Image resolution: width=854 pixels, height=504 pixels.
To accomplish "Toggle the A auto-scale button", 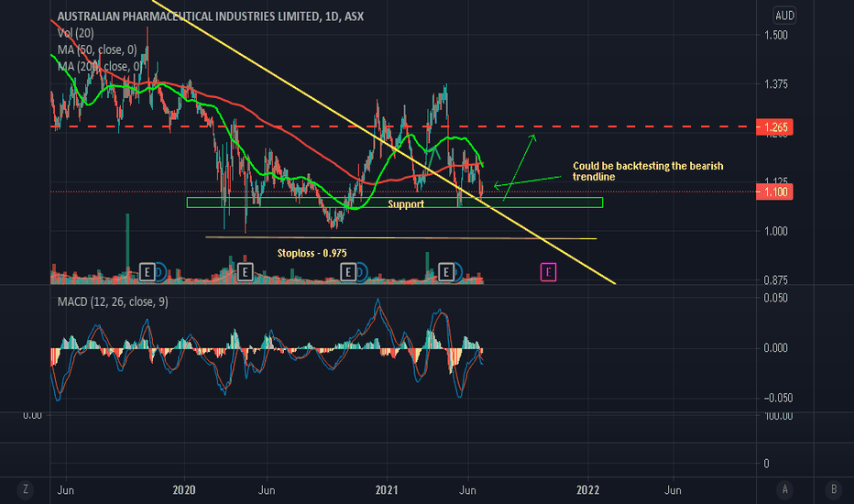I will 785,489.
